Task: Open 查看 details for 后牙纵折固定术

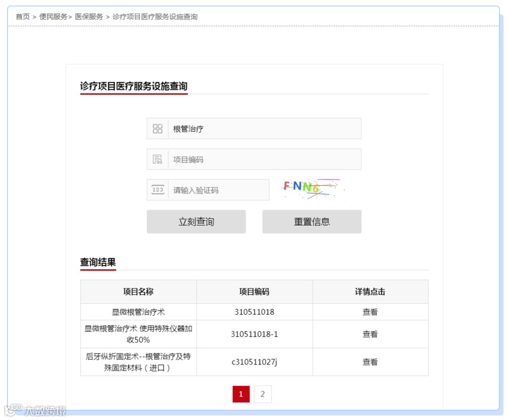Action: 370,362
